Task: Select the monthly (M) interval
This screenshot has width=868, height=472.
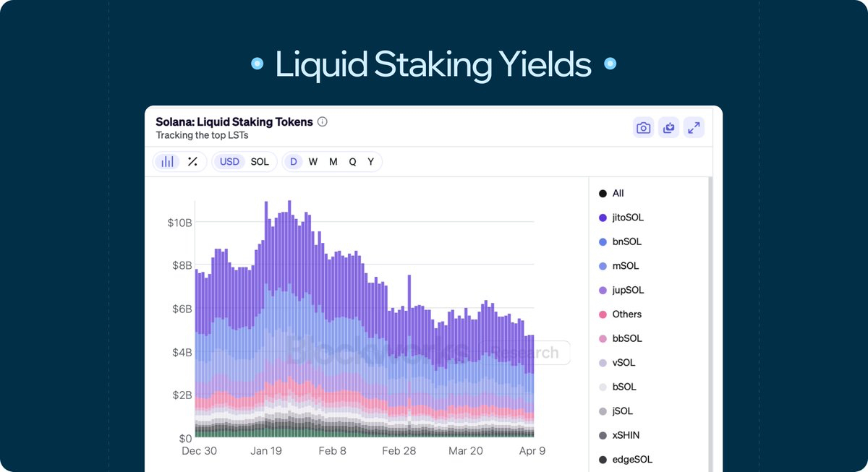Action: point(333,162)
